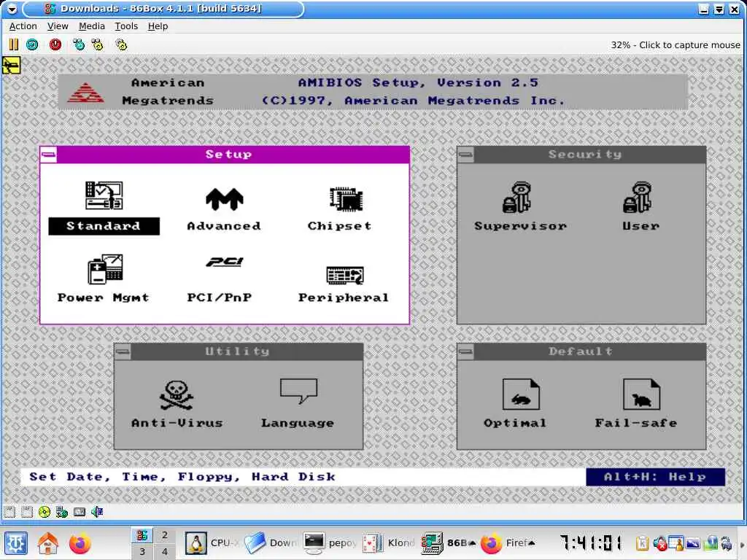Click 'Set Date, Time, Floppy, Hard Disk' text
Screen dimensions: 747x560
[x=182, y=477]
